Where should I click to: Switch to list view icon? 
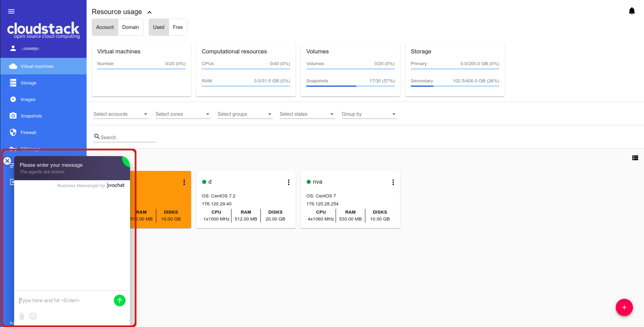click(635, 158)
